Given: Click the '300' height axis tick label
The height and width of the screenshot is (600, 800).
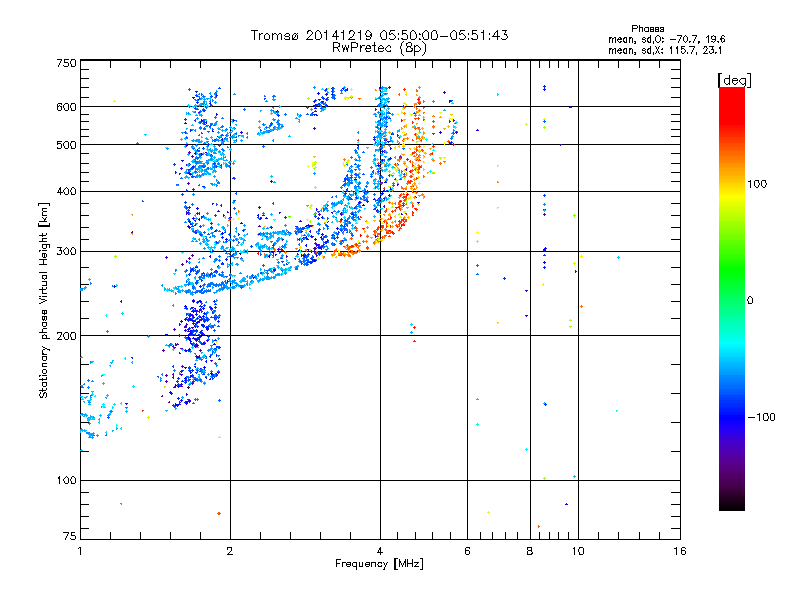Looking at the screenshot, I should tap(66, 252).
